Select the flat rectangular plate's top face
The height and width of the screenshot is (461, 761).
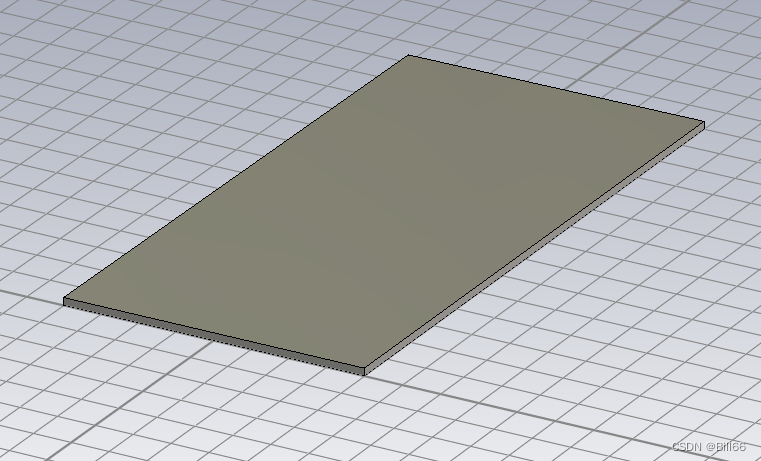383,211
